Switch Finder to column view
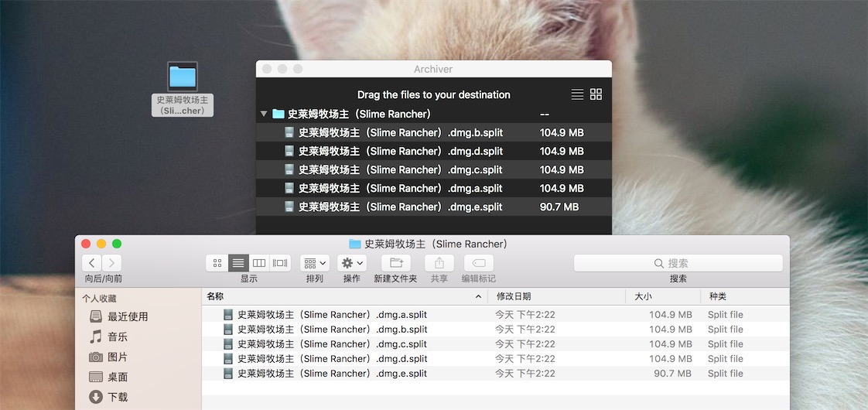868x410 pixels. 259,263
